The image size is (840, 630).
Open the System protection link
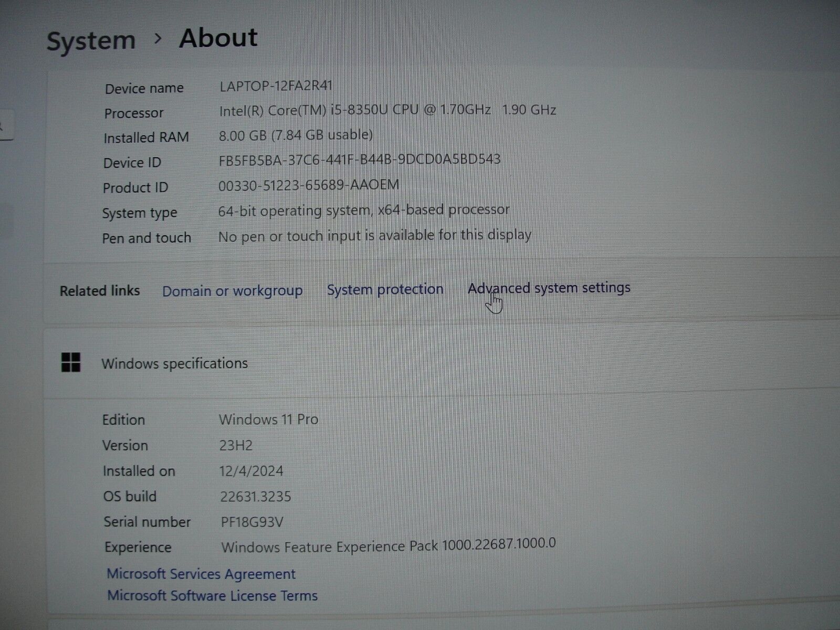click(x=385, y=289)
